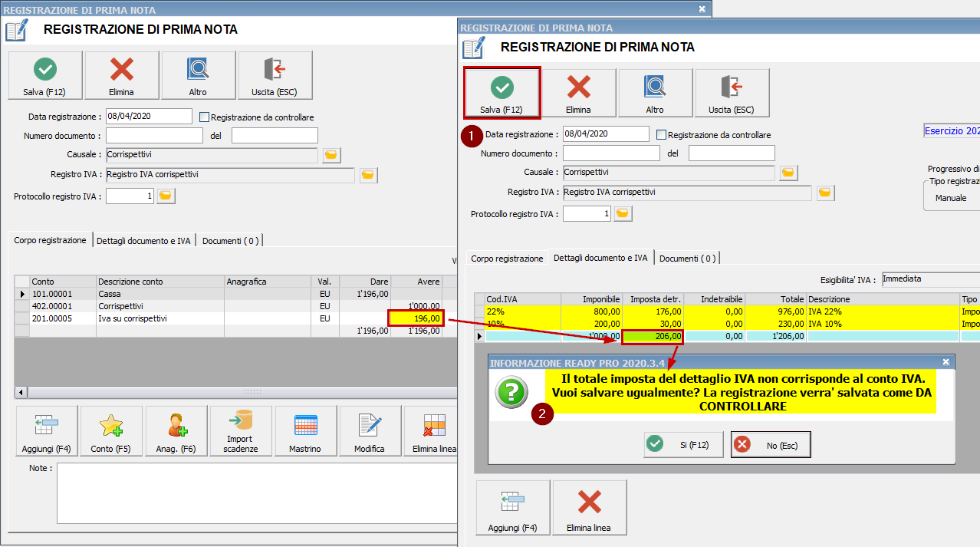Open Protocollo registro IVA lookup in left window
This screenshot has height=547, width=980.
pos(166,196)
